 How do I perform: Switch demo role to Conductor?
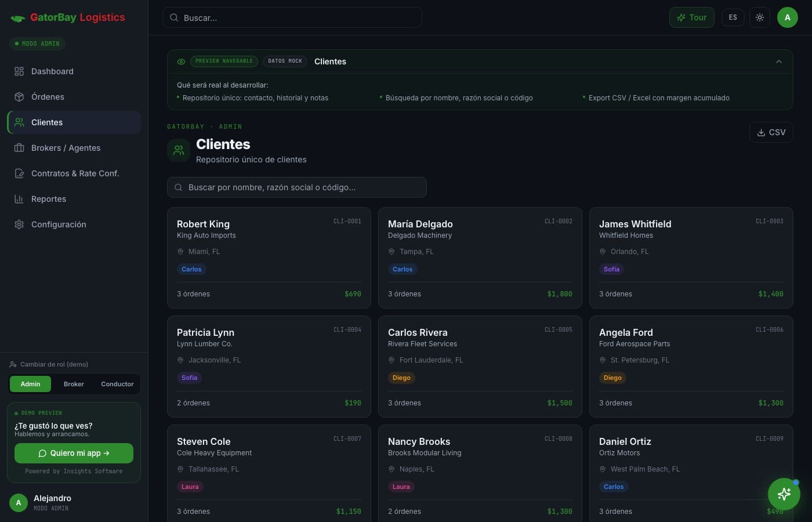tap(117, 384)
